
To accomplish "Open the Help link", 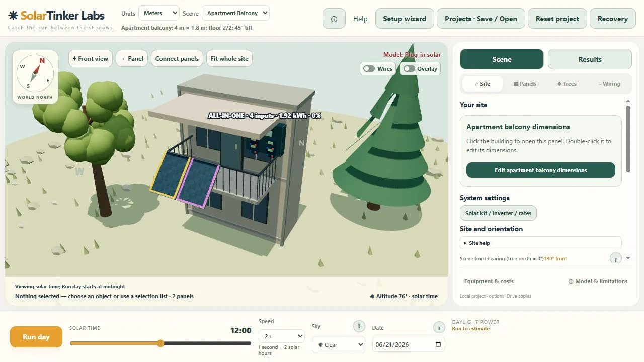I will [x=360, y=19].
